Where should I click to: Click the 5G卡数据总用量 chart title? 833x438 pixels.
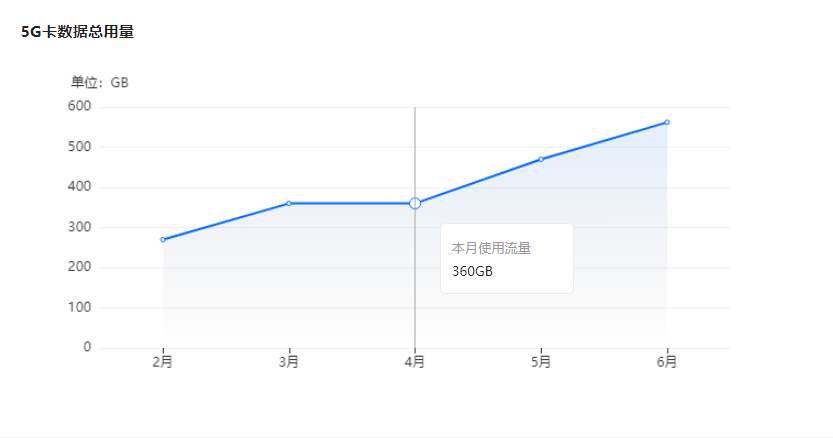78,32
